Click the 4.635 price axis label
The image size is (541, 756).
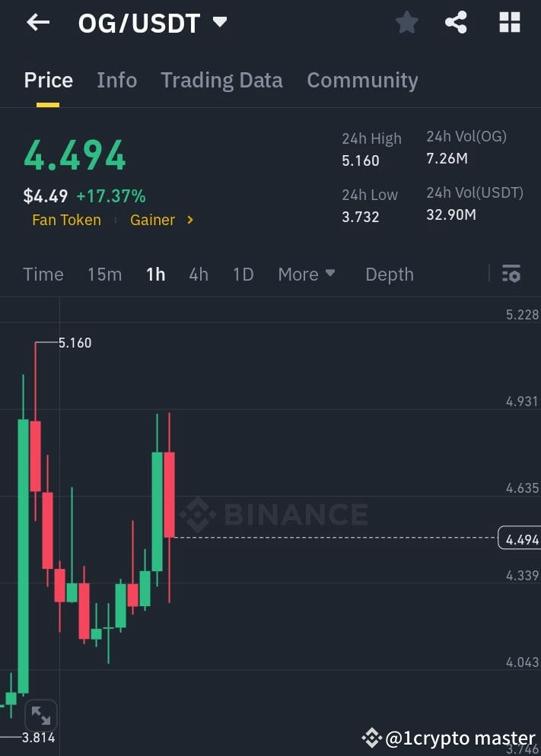(522, 488)
